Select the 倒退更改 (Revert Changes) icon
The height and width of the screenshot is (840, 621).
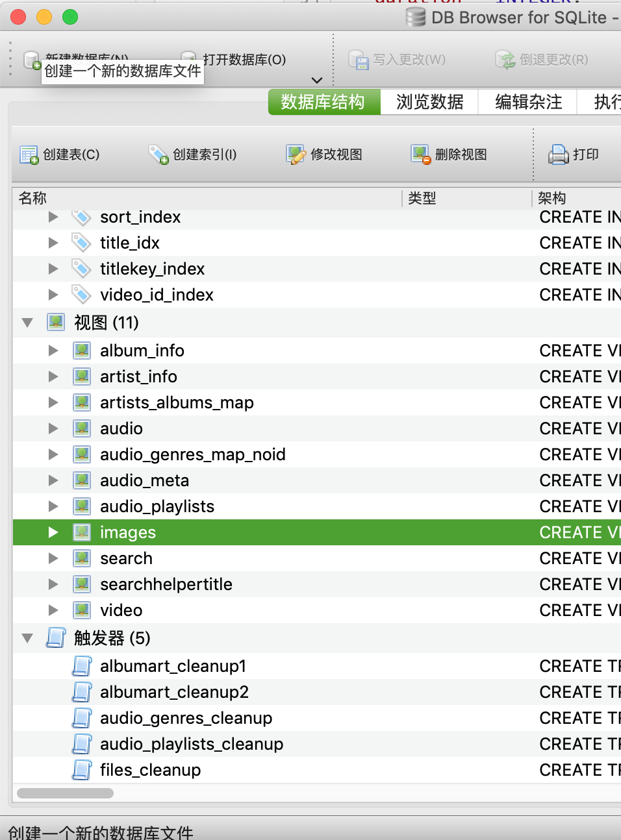point(505,60)
